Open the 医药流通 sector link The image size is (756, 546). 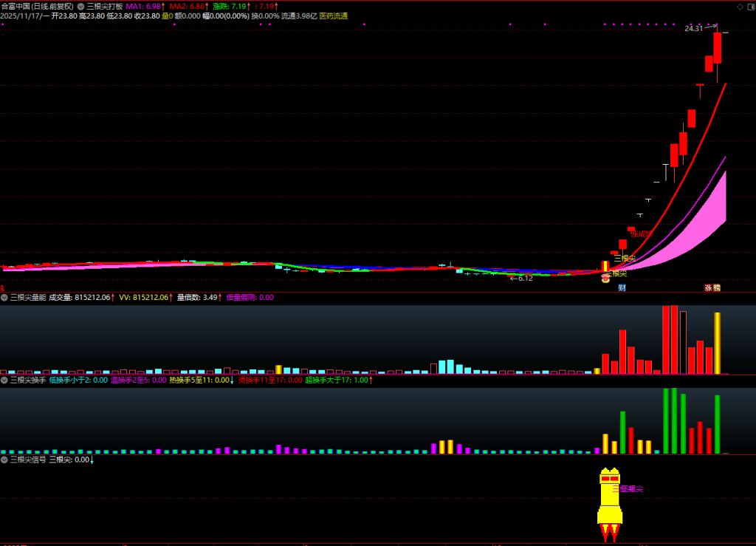(333, 16)
